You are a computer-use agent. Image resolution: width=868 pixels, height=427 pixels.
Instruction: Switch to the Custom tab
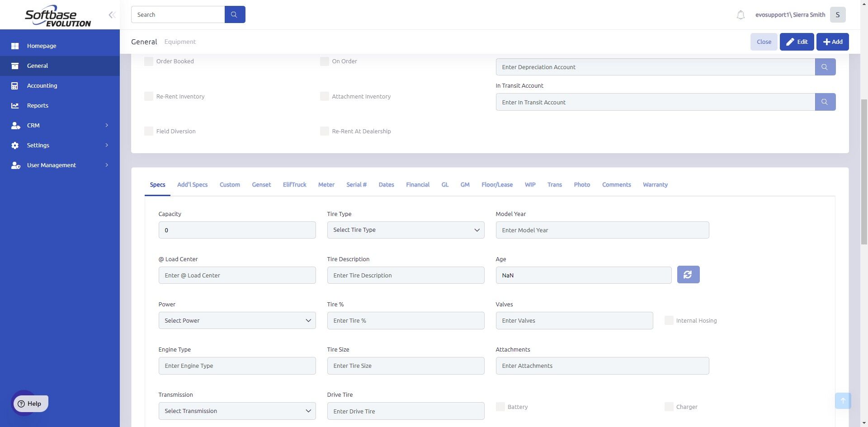pyautogui.click(x=230, y=184)
